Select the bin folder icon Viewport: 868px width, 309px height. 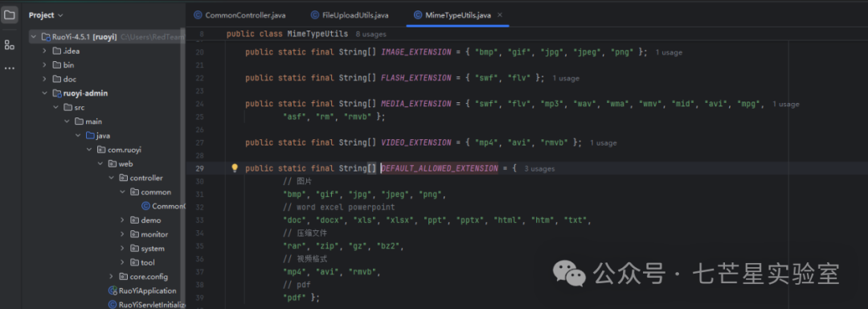pos(56,65)
